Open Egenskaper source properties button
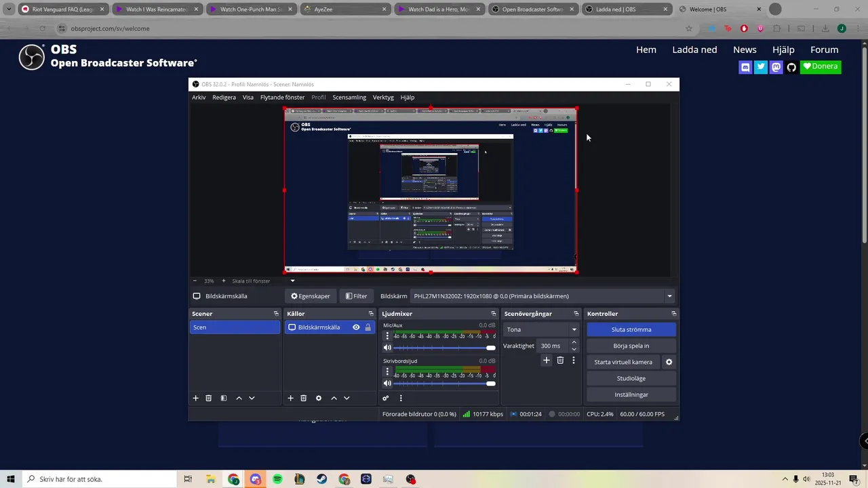 coord(311,296)
